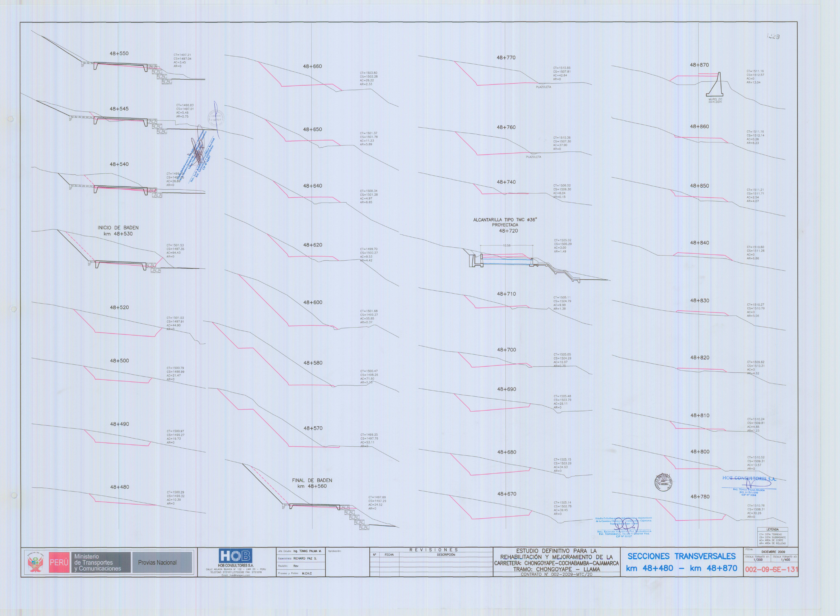Select the section label 48+480

(x=119, y=487)
